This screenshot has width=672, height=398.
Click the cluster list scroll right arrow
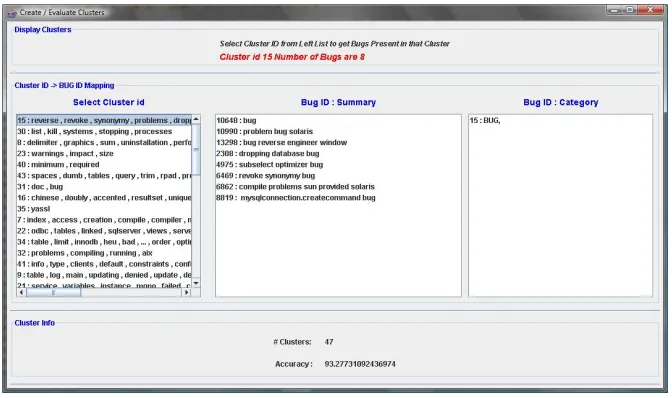pos(186,293)
